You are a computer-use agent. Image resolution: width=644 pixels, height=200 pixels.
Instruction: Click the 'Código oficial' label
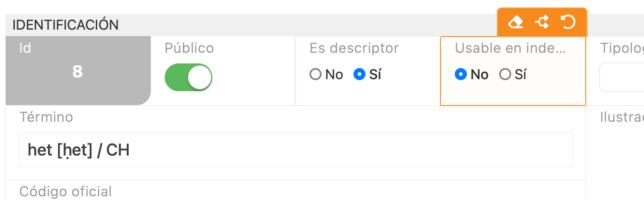pos(66,191)
